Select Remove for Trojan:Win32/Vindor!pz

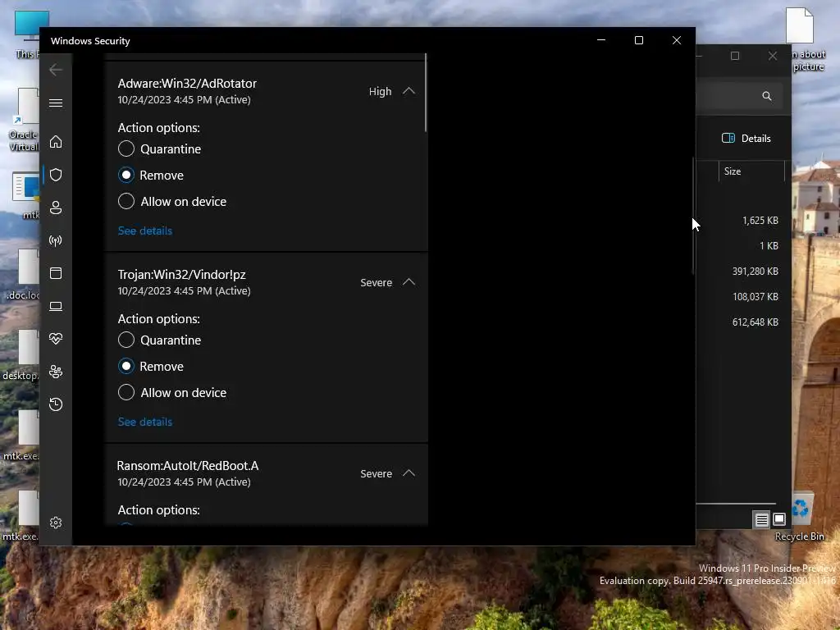151,367
